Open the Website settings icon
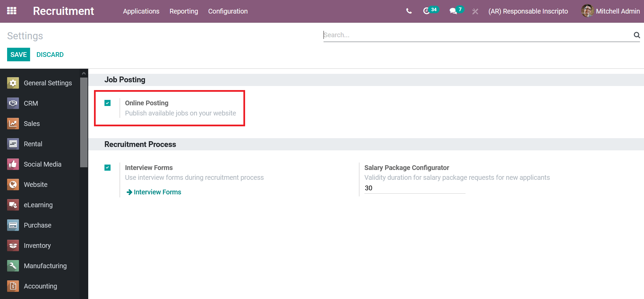Image resolution: width=644 pixels, height=299 pixels. click(13, 185)
